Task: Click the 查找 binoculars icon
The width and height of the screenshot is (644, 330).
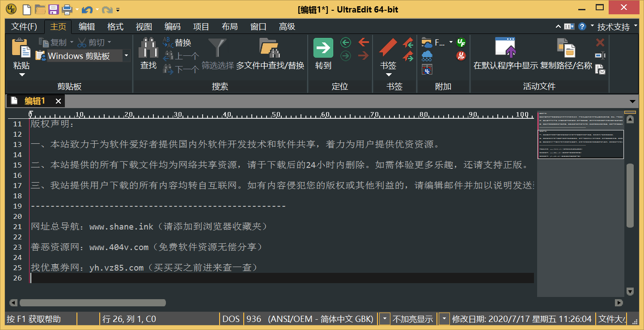Action: pyautogui.click(x=148, y=47)
